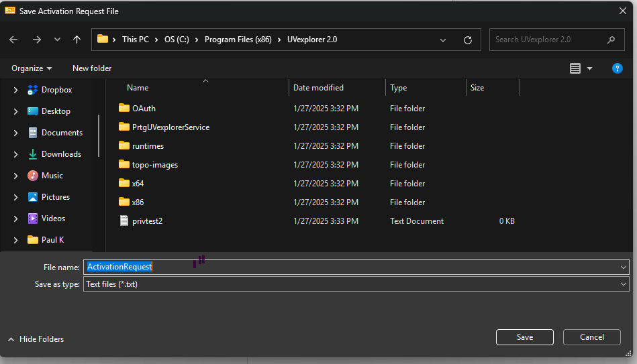Open the Save as type dropdown

(x=356, y=284)
